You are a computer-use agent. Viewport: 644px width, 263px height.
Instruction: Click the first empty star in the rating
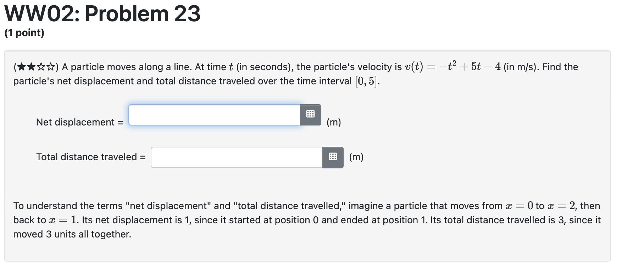[41, 67]
